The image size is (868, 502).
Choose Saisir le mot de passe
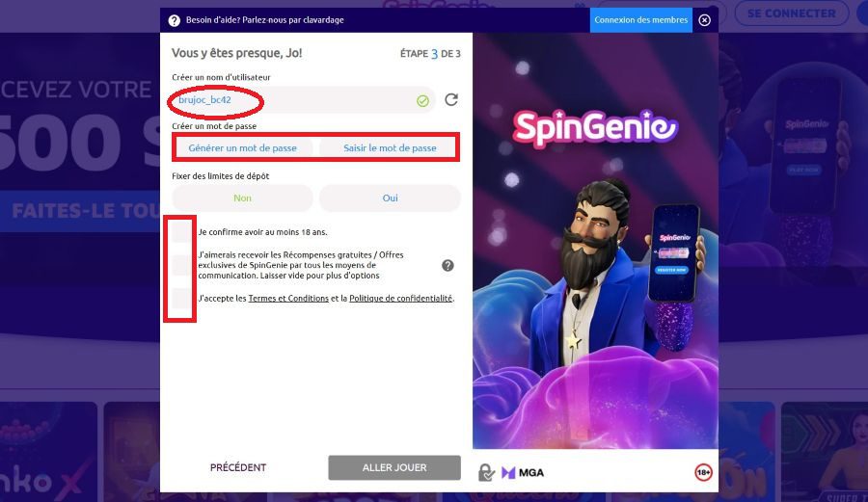(390, 148)
